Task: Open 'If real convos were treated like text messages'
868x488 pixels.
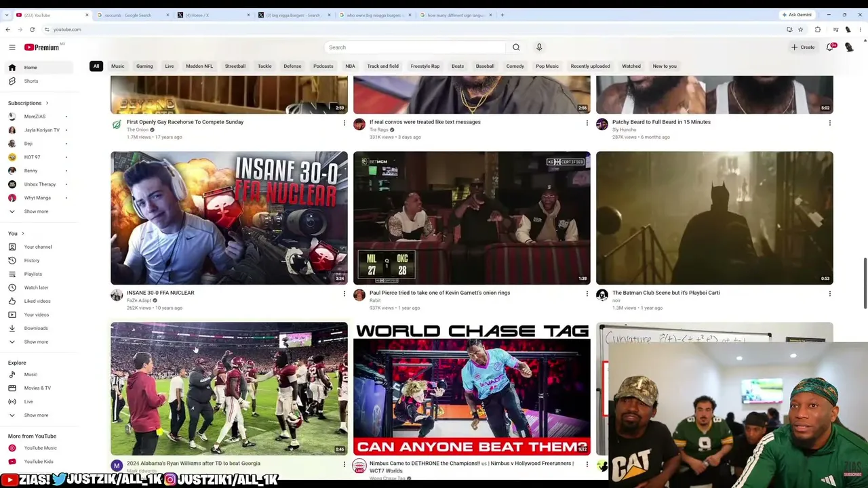Action: (425, 122)
